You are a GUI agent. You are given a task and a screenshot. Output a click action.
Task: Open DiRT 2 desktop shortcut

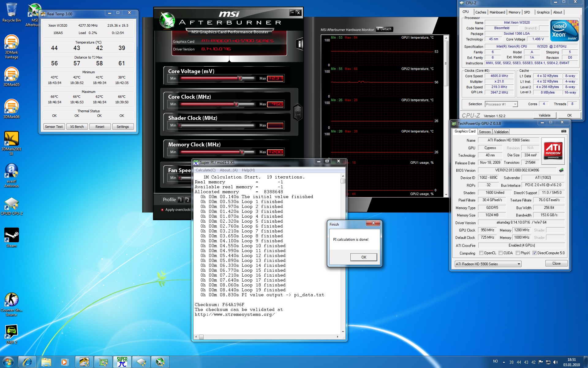coord(11,334)
